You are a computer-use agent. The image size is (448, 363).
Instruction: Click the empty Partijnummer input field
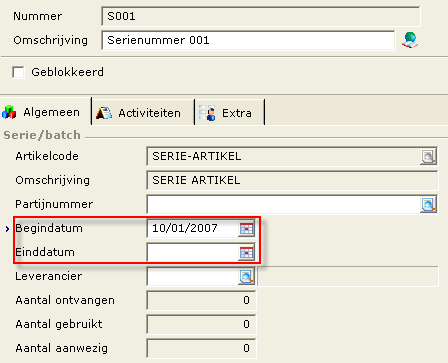284,204
